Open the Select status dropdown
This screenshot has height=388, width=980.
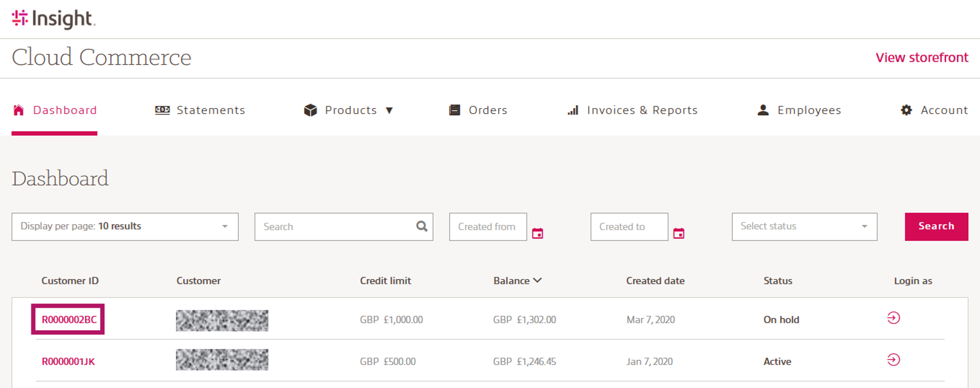[804, 226]
